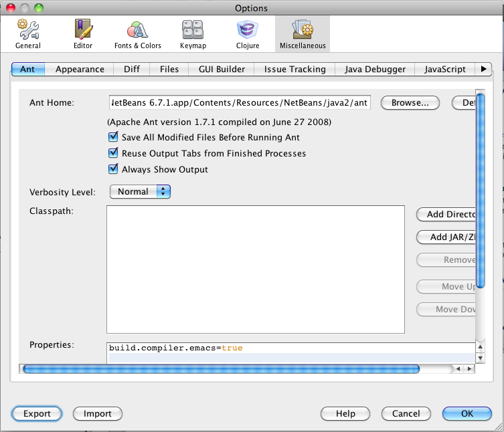Click the Import button

click(x=98, y=413)
